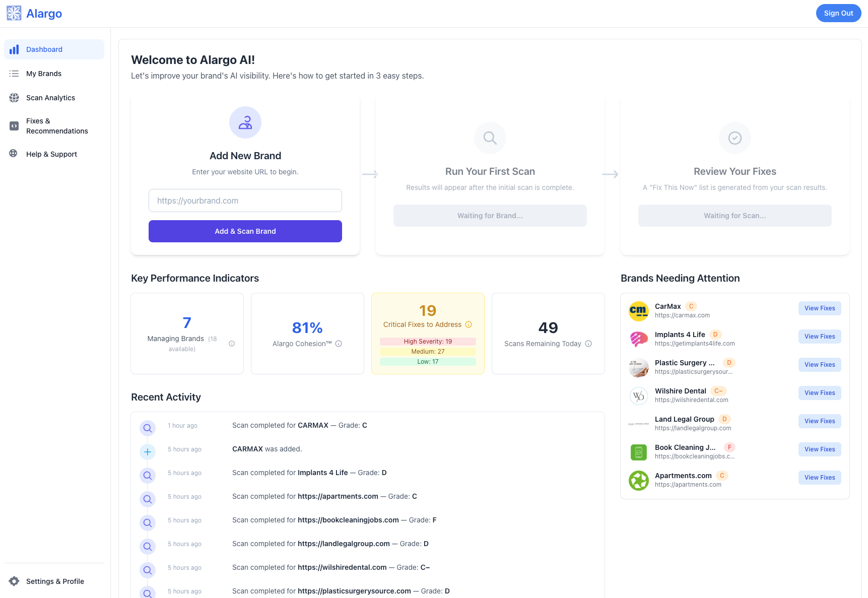
Task: Select the Dashboard bar-chart icon
Action: click(14, 49)
